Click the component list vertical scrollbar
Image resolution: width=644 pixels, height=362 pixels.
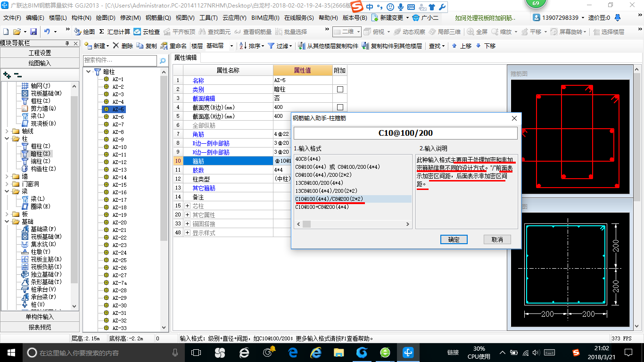[164, 158]
